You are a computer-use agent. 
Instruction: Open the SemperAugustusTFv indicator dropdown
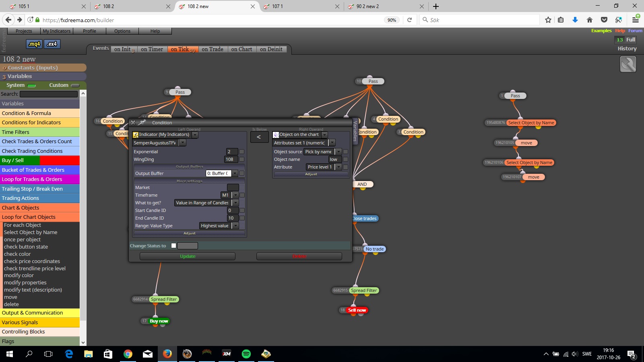click(183, 143)
